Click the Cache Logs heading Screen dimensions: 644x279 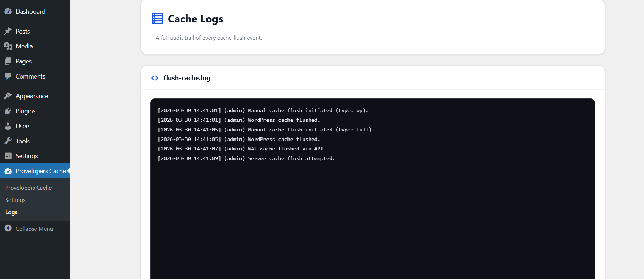pos(195,19)
